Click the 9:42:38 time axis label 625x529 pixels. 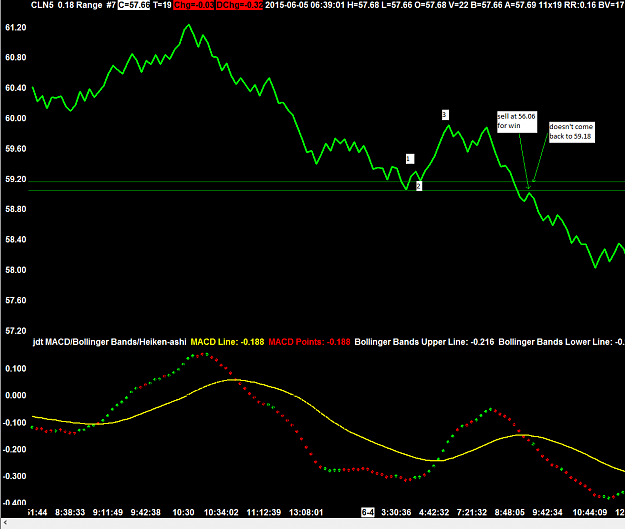pyautogui.click(x=146, y=513)
